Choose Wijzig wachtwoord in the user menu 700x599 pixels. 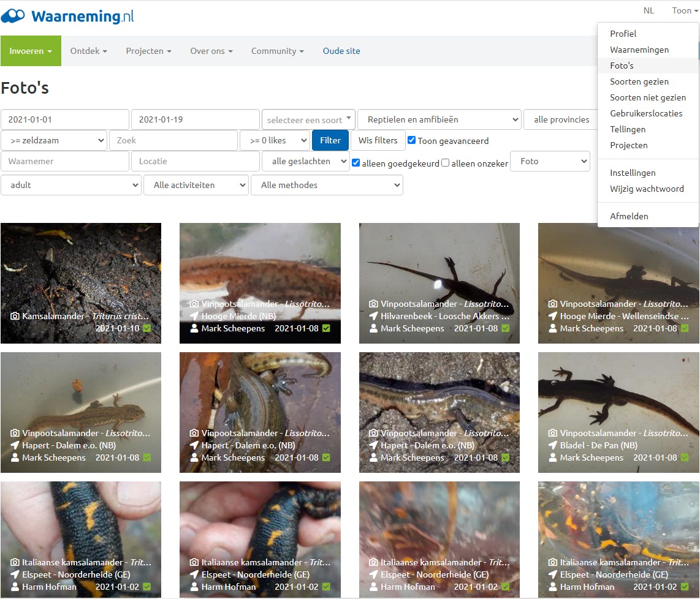click(x=649, y=189)
